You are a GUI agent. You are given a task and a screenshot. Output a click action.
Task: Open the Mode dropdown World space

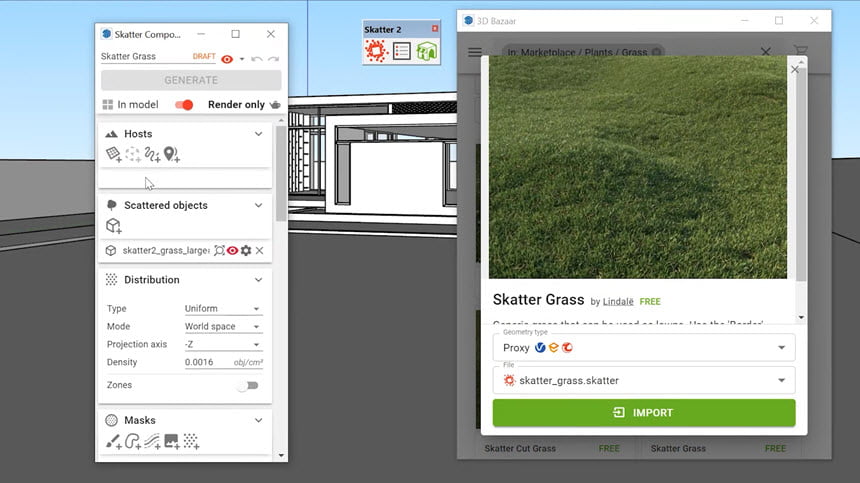(223, 326)
